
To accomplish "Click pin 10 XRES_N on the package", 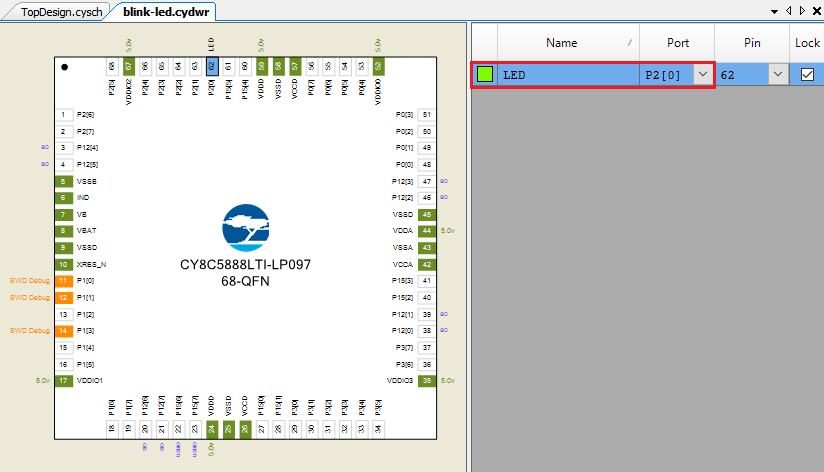I will pyautogui.click(x=63, y=264).
